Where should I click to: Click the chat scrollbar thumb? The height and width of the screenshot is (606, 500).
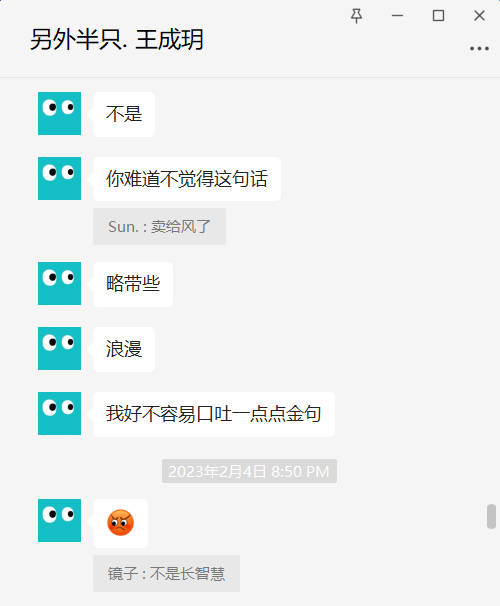[x=491, y=516]
